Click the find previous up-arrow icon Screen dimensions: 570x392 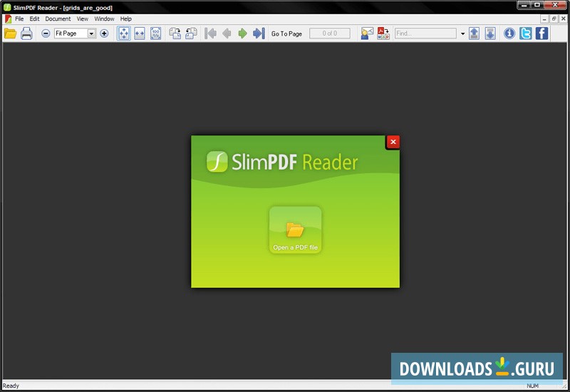(x=474, y=33)
